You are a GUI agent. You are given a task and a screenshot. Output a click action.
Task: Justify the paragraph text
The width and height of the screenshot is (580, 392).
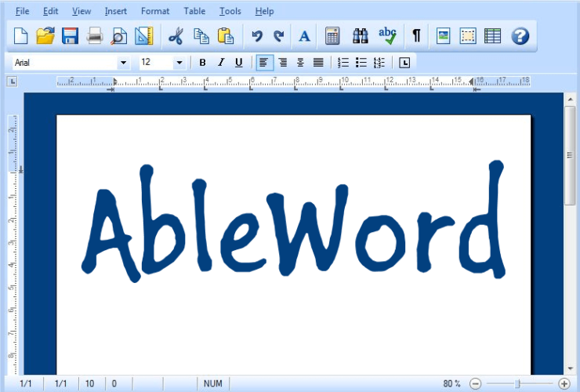318,63
